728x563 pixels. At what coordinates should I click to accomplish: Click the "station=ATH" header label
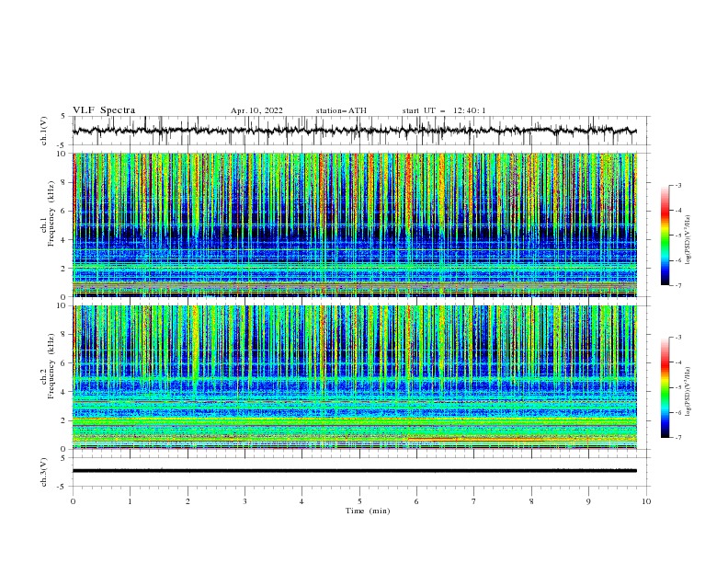coord(341,110)
